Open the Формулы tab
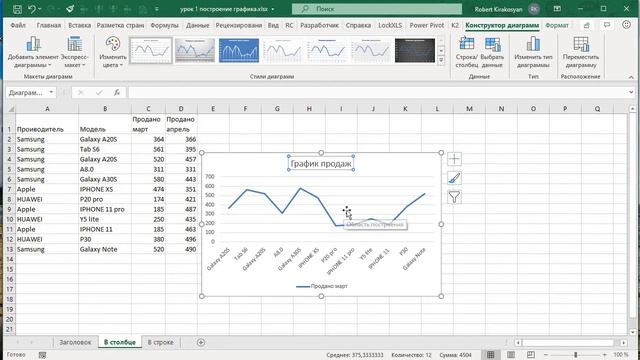Screen dimensions: 640x360 pyautogui.click(x=164, y=25)
